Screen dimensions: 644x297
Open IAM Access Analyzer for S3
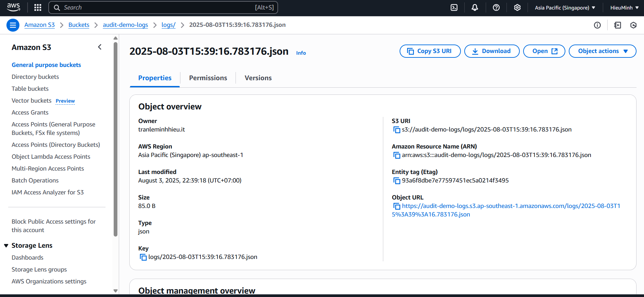[48, 192]
